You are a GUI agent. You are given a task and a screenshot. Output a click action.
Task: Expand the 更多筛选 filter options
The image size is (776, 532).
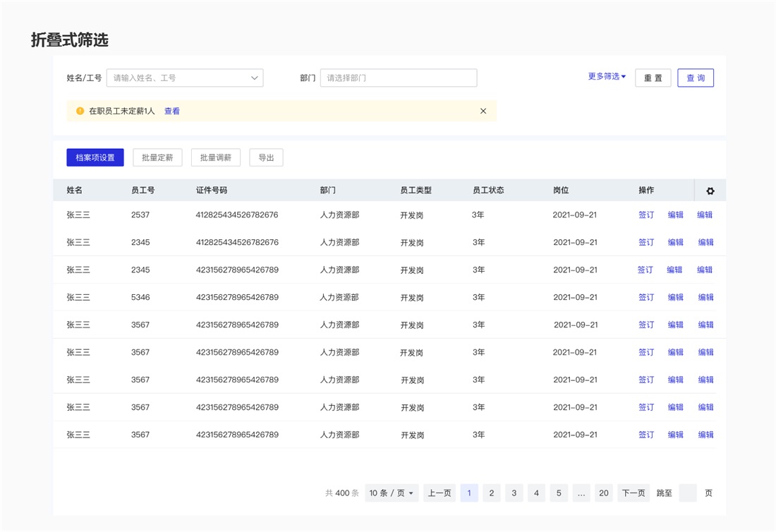coord(607,76)
